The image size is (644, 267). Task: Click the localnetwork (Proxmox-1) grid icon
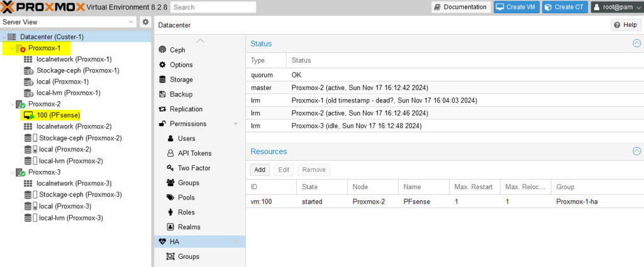coord(28,60)
